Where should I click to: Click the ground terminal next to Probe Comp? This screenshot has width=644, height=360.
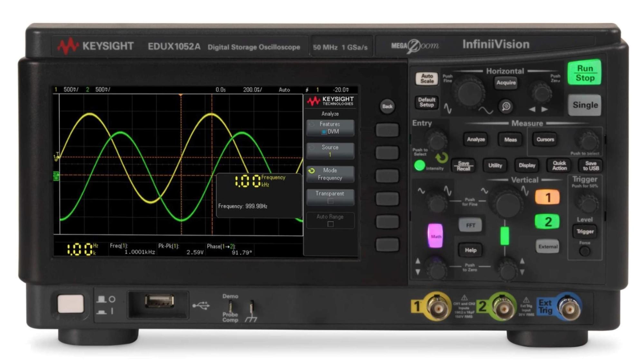click(252, 307)
